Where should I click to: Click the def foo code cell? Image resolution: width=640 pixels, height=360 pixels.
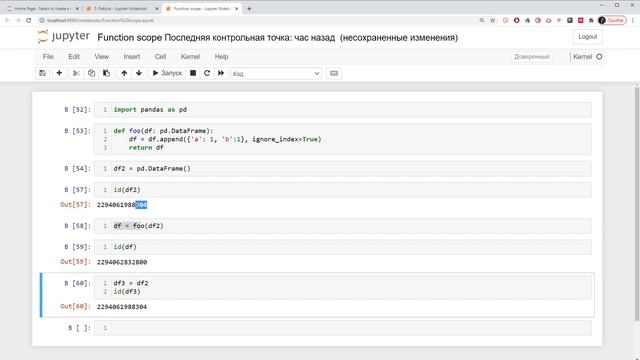pyautogui.click(x=342, y=139)
